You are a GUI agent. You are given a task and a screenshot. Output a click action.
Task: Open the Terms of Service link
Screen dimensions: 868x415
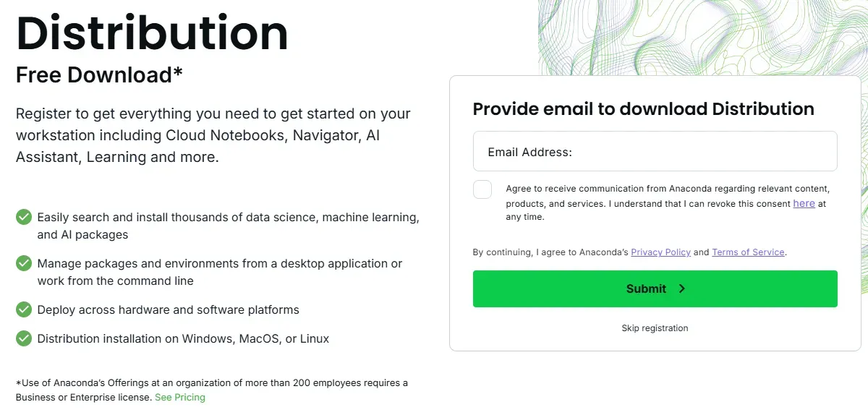pos(748,252)
